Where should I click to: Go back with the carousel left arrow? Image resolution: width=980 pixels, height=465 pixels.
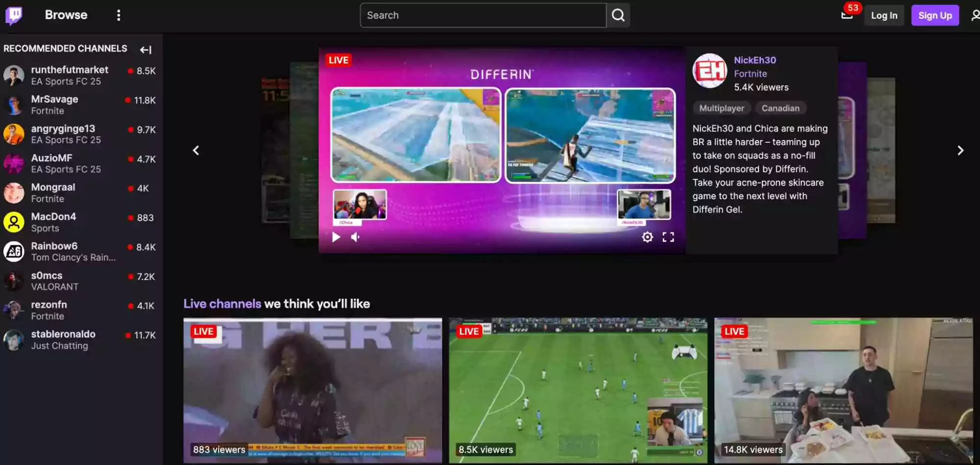[x=196, y=150]
